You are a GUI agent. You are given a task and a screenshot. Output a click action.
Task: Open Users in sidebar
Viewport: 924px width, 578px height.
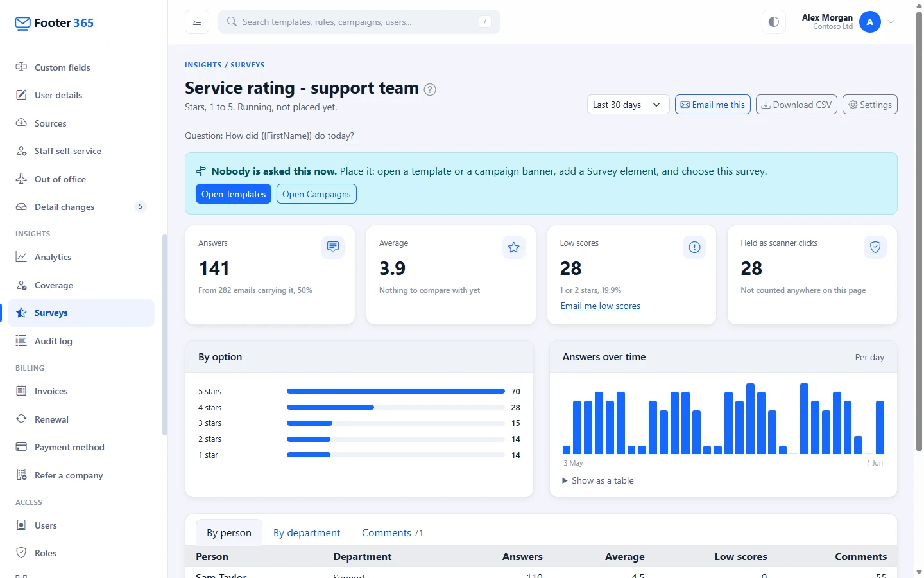(81, 525)
